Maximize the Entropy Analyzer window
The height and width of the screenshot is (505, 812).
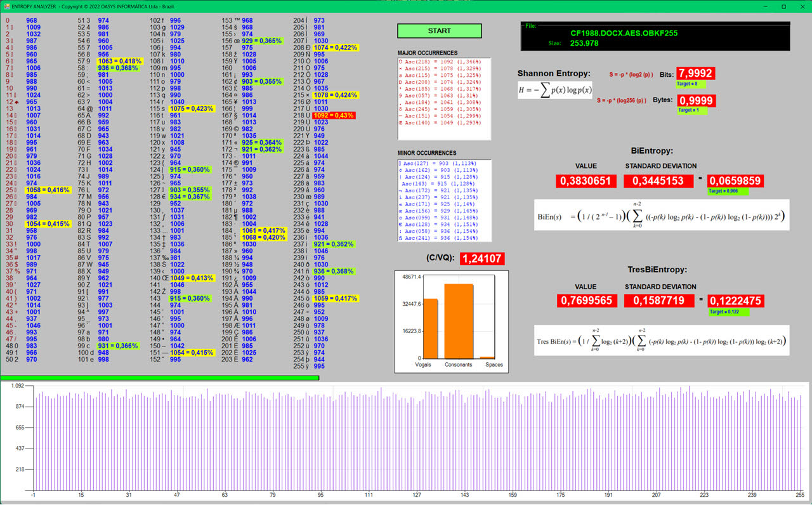point(783,6)
